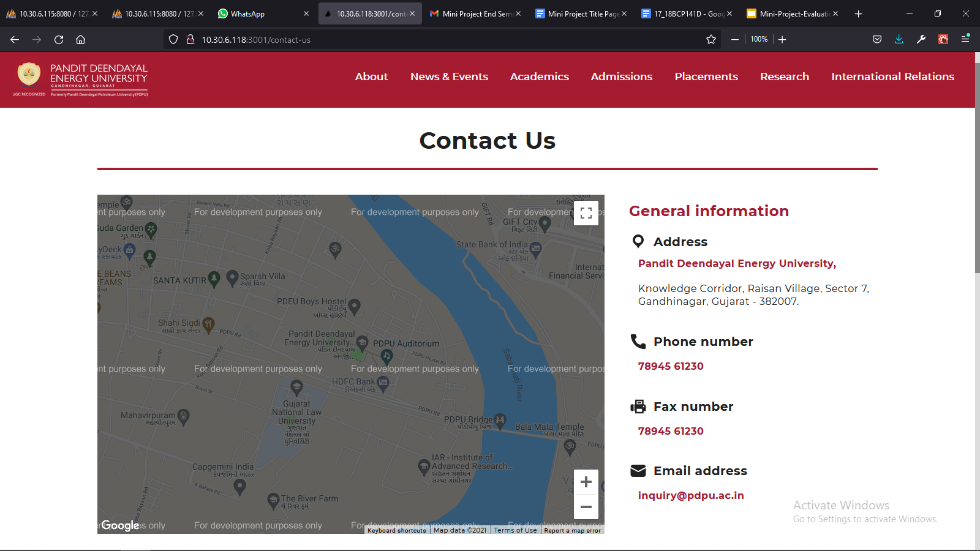Open the International Relations menu

click(892, 77)
